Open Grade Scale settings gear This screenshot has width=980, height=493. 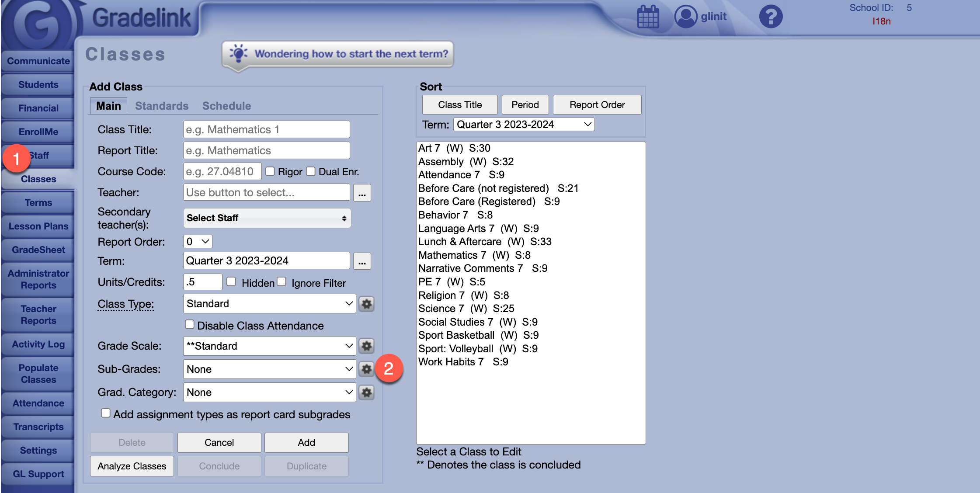click(366, 346)
